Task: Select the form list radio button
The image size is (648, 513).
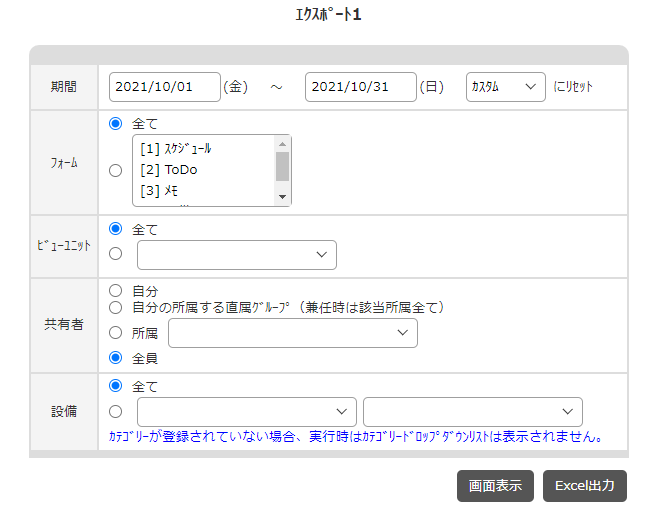Action: tap(115, 170)
